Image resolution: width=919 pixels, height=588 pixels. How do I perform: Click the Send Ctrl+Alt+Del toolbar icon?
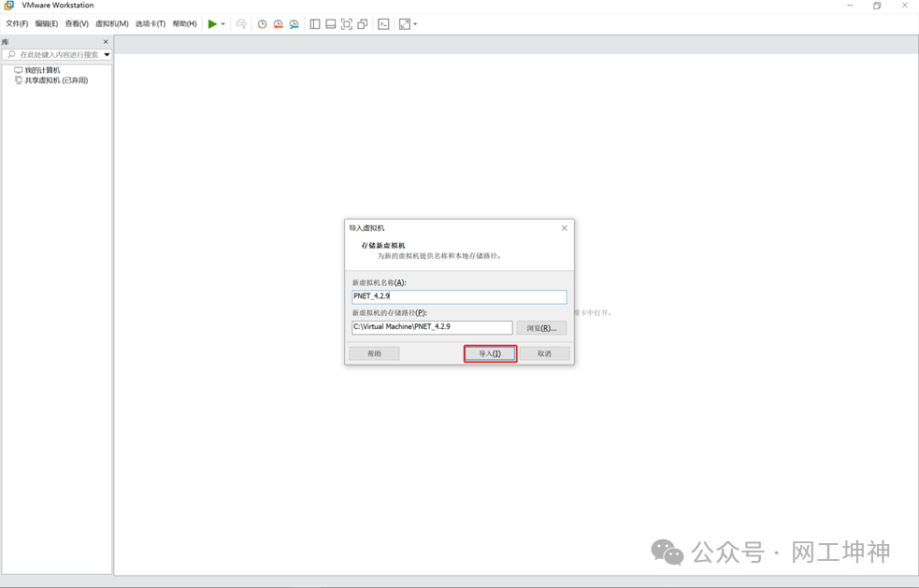coord(241,24)
